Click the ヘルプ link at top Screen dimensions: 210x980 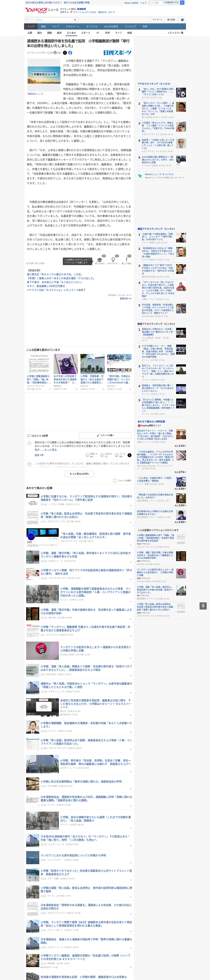point(143,3)
